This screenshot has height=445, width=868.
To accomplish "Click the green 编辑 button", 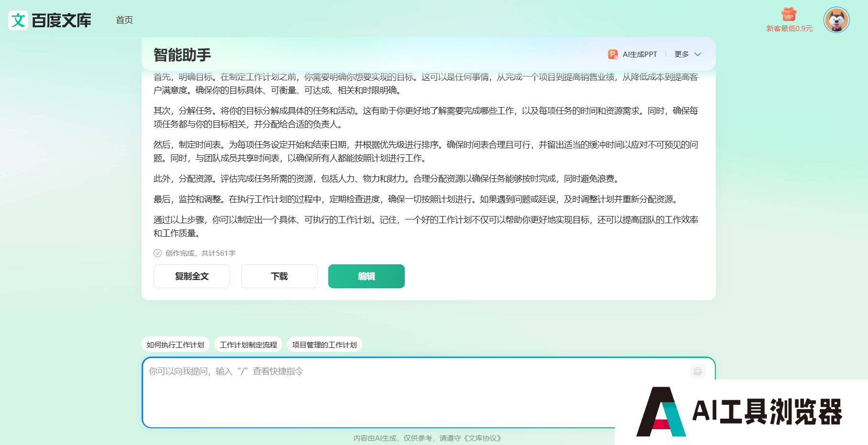I will (x=366, y=276).
